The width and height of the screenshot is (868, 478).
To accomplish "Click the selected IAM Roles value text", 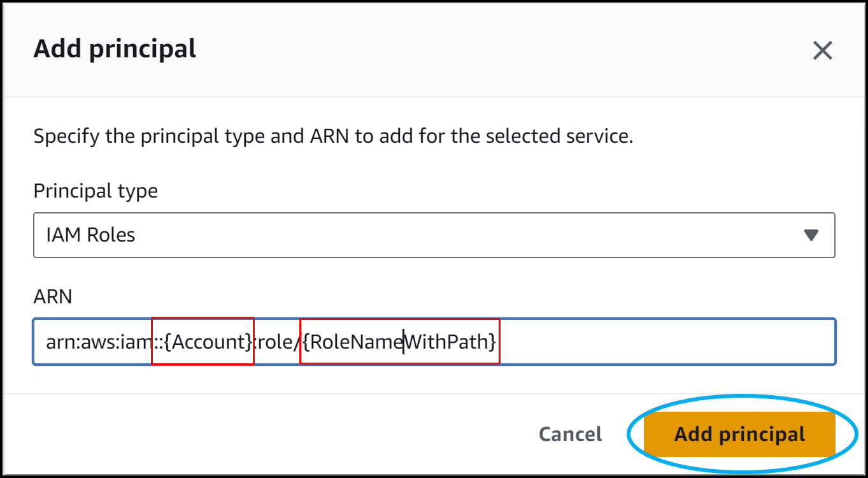I will (x=90, y=235).
